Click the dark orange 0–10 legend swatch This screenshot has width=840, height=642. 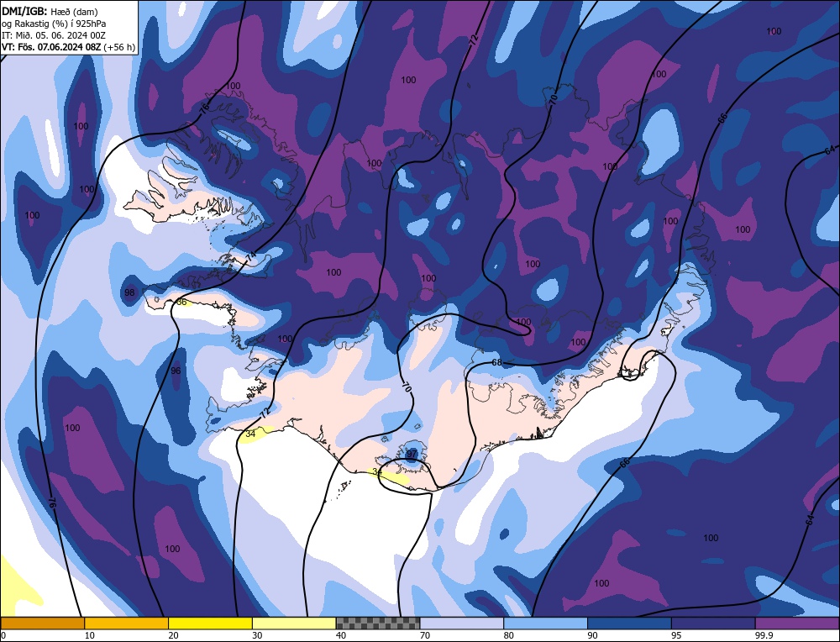coord(42,624)
